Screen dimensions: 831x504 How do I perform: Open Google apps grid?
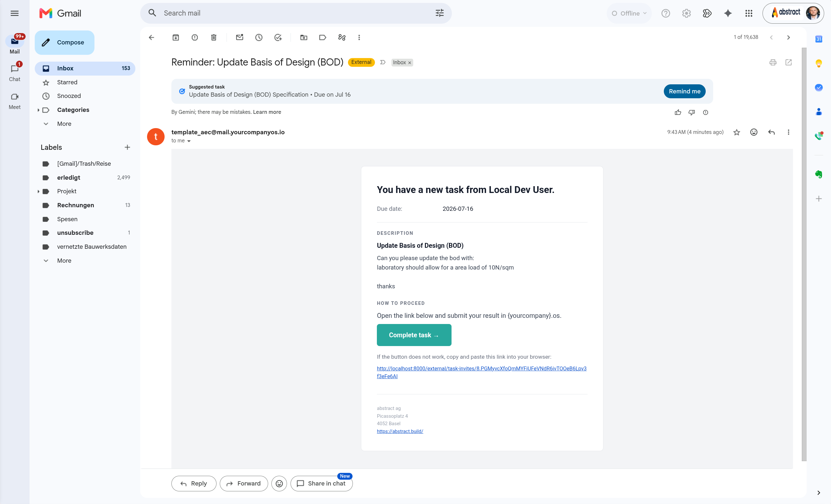(x=749, y=14)
